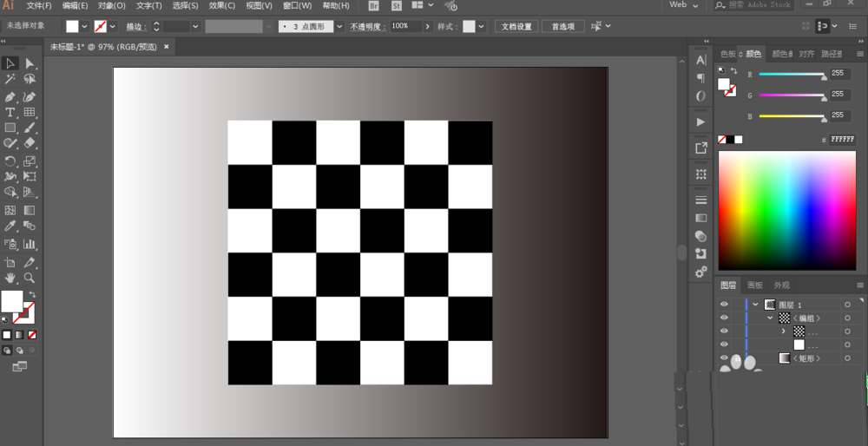Select the Eraser tool
Screen dimensions: 868x446
30,143
